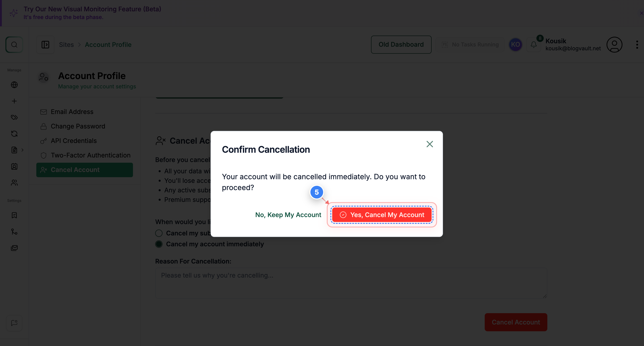Click the notification bell showing 8 alerts
The image size is (644, 346).
pyautogui.click(x=534, y=44)
